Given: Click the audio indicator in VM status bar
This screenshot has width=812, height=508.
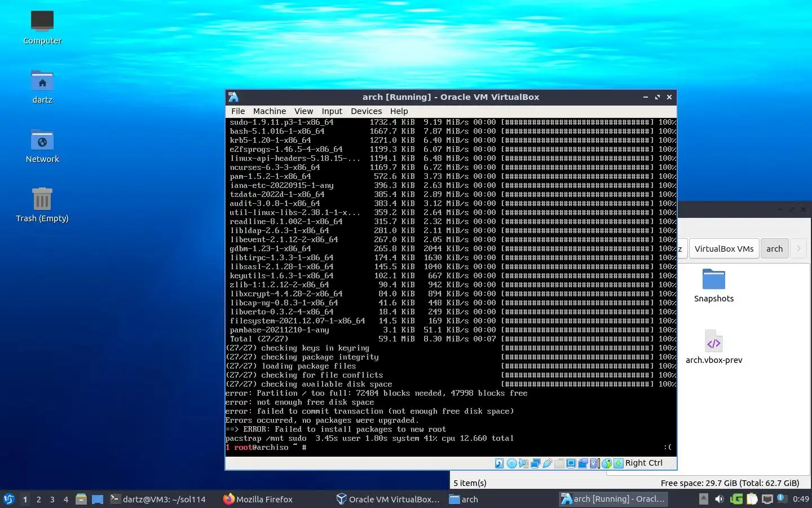Looking at the screenshot, I should tap(524, 463).
